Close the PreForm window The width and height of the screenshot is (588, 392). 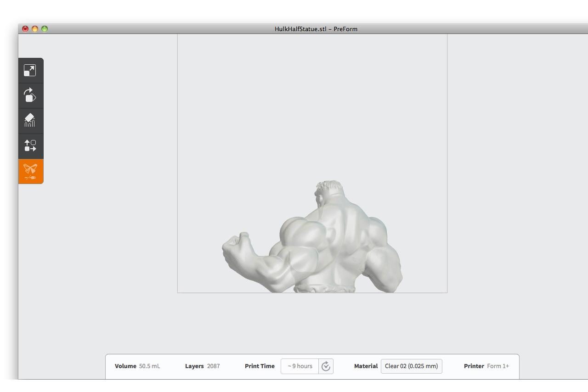pyautogui.click(x=25, y=29)
